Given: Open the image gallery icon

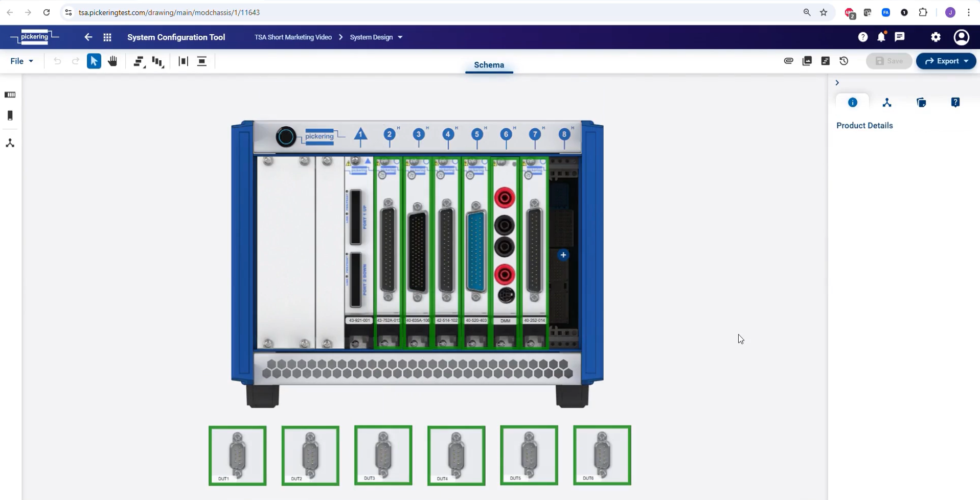Looking at the screenshot, I should tap(807, 61).
